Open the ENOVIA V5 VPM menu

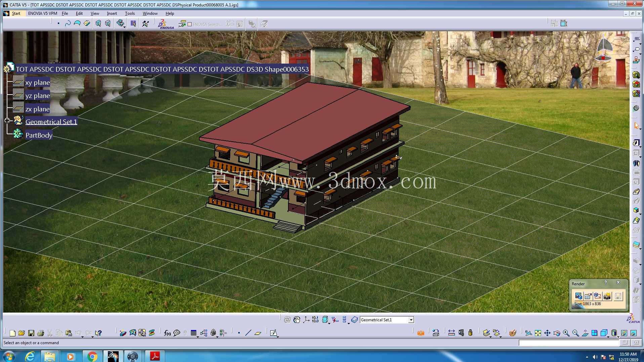(x=42, y=13)
